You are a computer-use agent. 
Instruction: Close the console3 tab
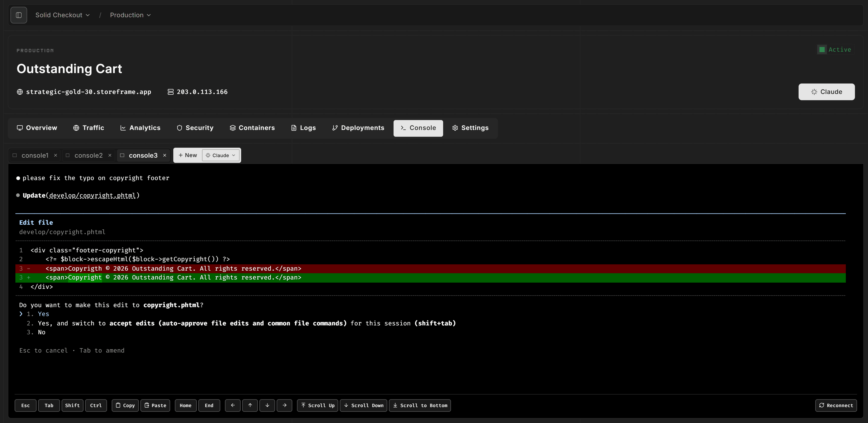(x=165, y=155)
